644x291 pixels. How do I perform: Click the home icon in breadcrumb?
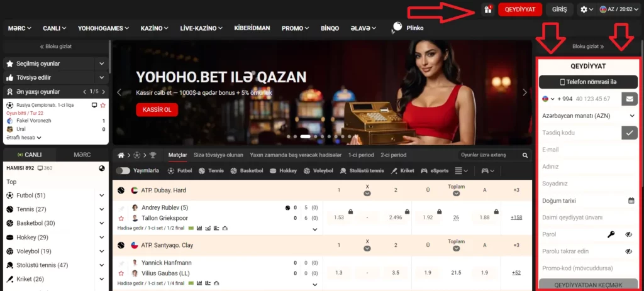click(121, 155)
